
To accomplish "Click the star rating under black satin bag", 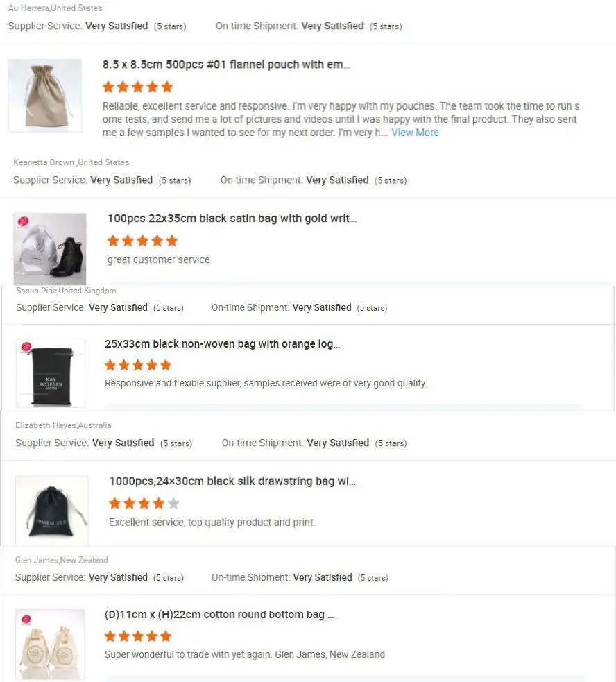I will tap(143, 241).
